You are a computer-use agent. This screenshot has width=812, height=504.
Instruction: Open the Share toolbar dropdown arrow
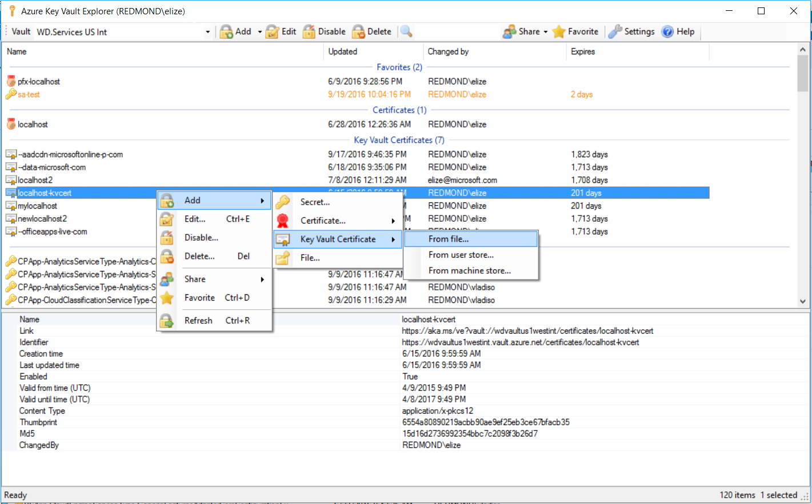tap(545, 32)
